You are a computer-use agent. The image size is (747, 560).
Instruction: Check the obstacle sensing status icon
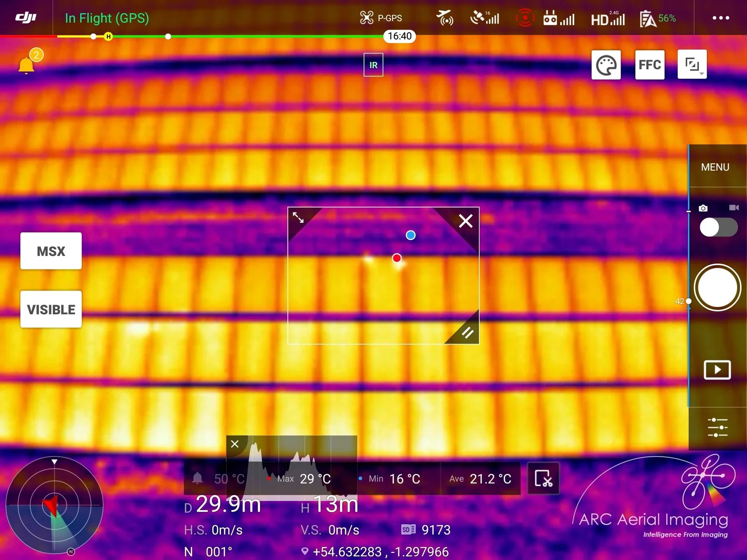point(445,18)
